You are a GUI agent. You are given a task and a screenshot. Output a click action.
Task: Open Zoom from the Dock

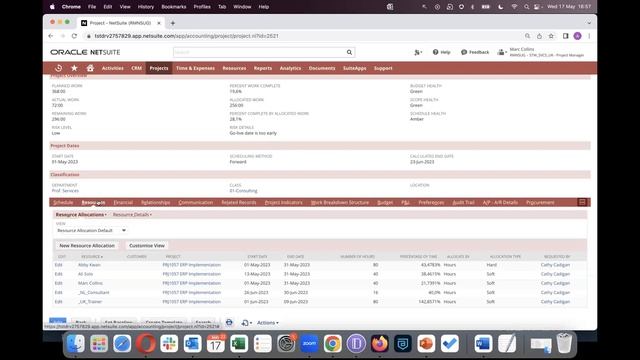(x=309, y=344)
